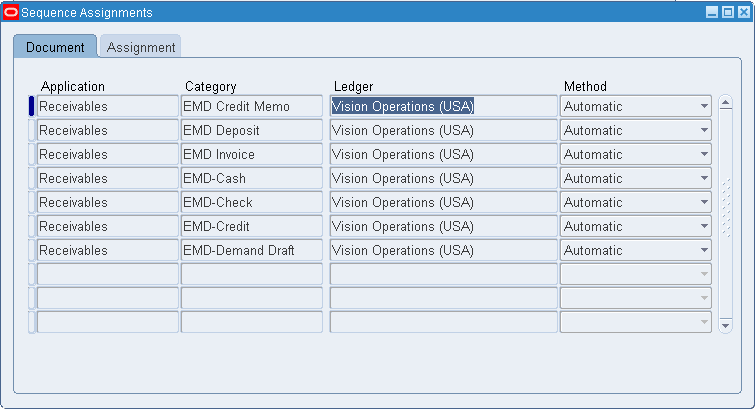Open Method dropdown for EMD-Check row

(704, 202)
